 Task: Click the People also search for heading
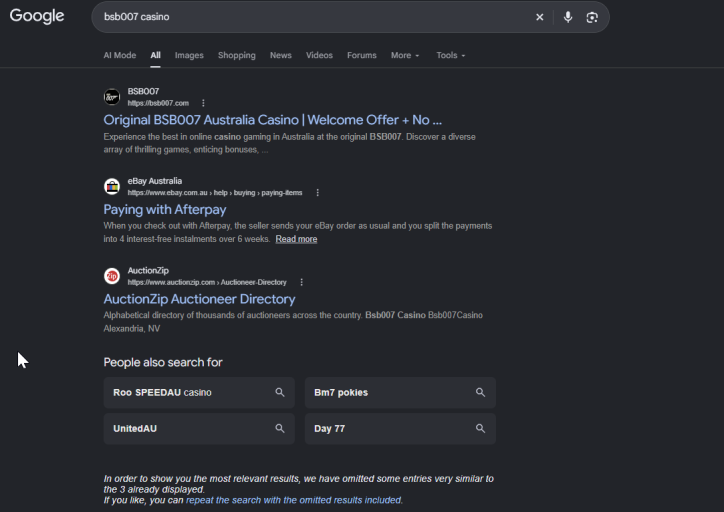click(x=163, y=362)
